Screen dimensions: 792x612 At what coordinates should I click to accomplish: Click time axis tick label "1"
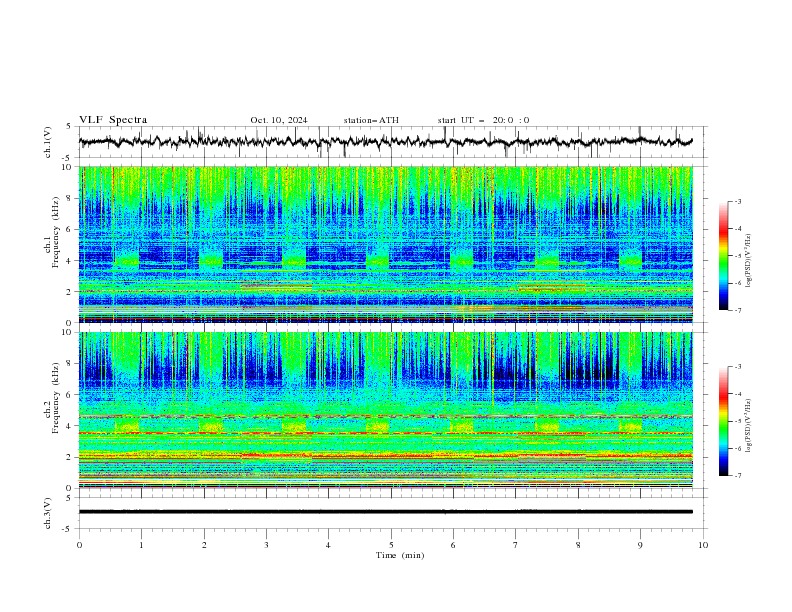click(141, 545)
